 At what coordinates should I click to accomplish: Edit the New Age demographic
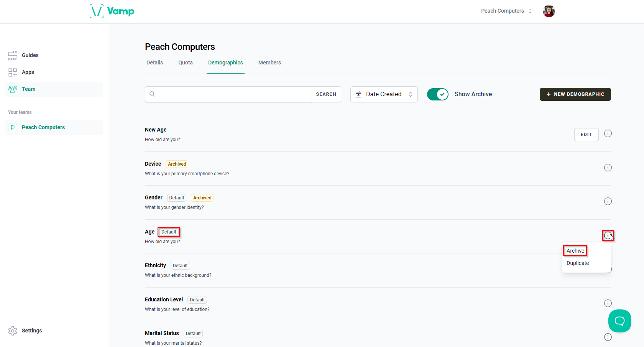[x=586, y=135]
